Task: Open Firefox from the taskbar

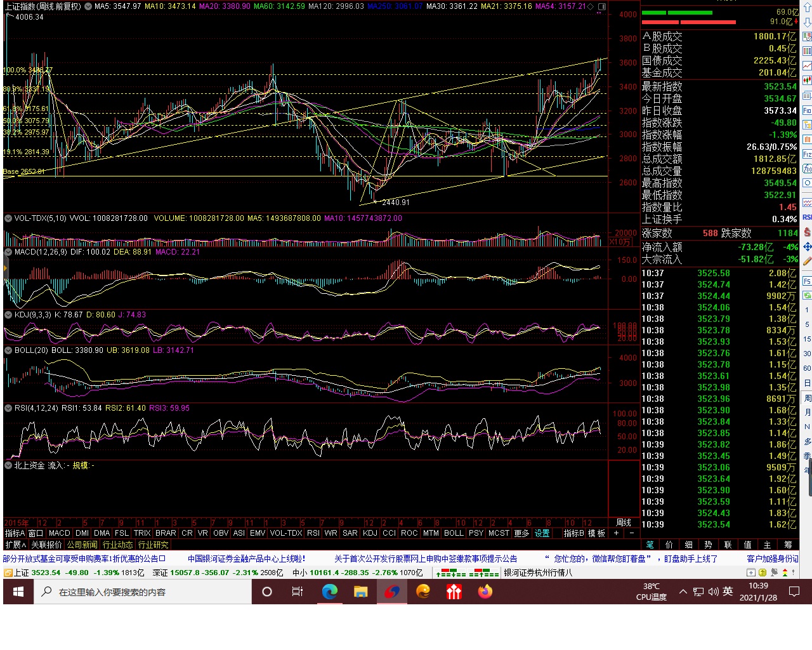Action: point(485,592)
